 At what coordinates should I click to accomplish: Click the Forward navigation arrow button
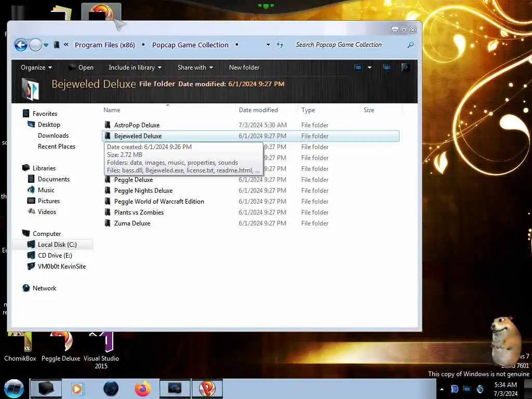[35, 45]
